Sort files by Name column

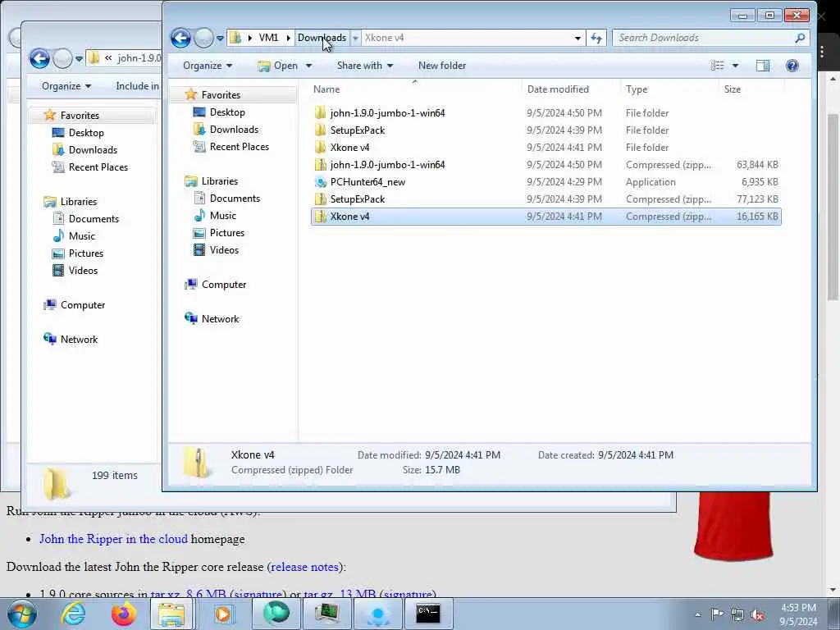415,89
